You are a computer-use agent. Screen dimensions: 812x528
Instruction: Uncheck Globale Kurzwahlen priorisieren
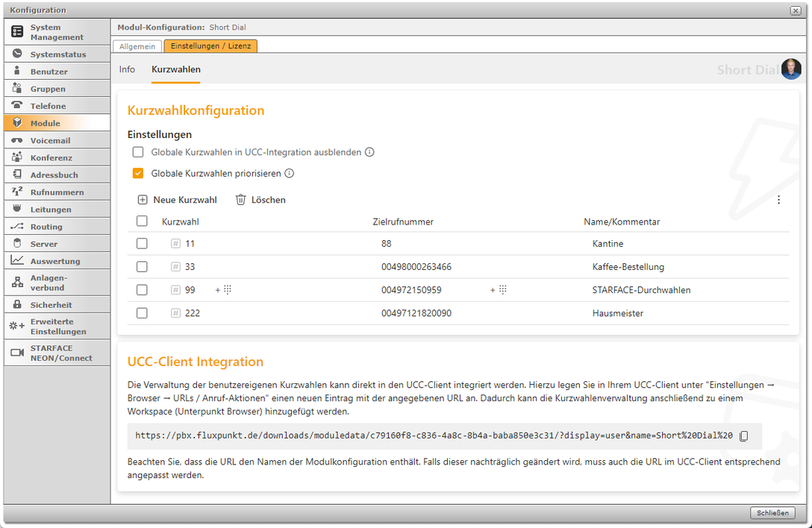pos(138,174)
